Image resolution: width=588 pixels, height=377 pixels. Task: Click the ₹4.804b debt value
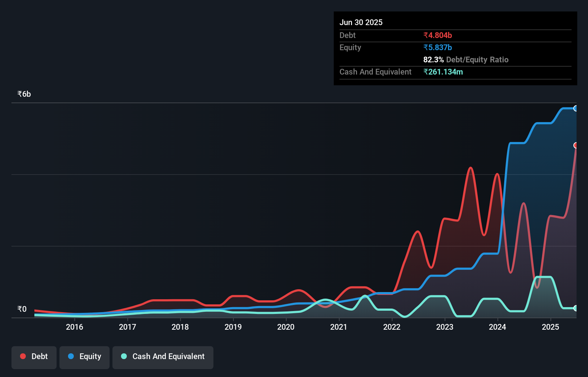(x=438, y=35)
